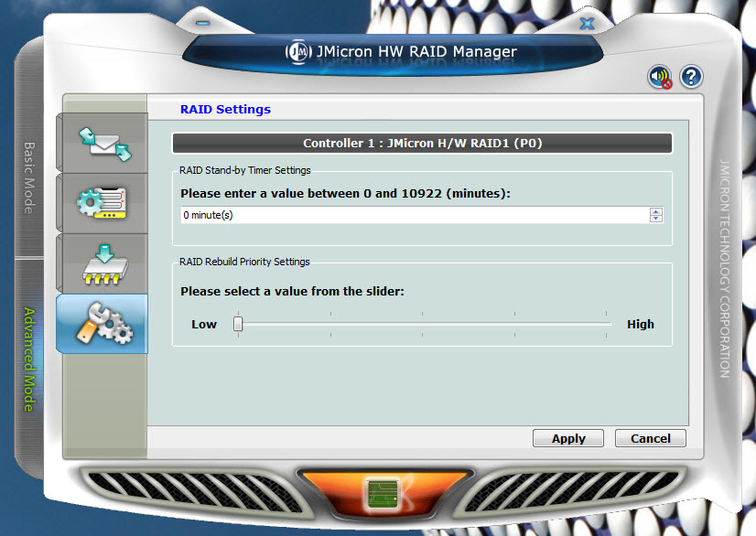Apply the RAID settings
The width and height of the screenshot is (756, 536).
click(x=568, y=439)
